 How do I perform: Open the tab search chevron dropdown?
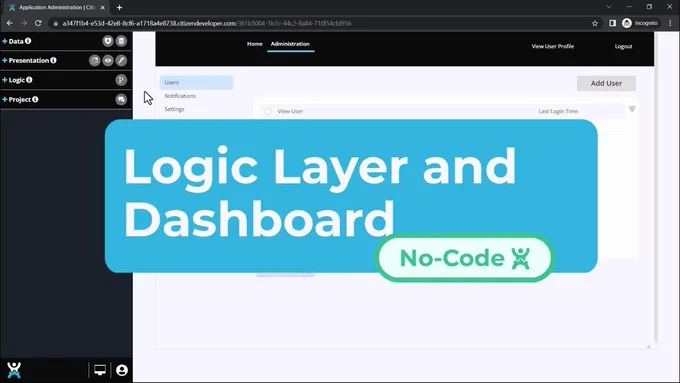(x=609, y=7)
